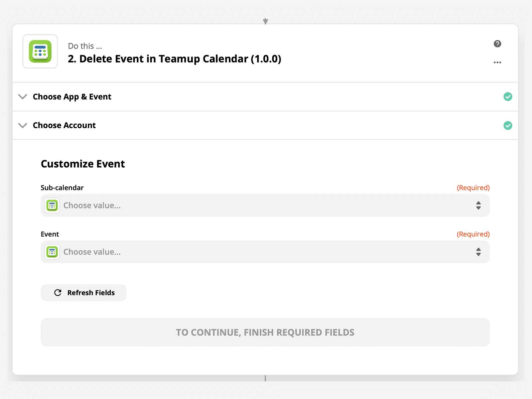Open the Event dropdown arrows

tap(478, 252)
